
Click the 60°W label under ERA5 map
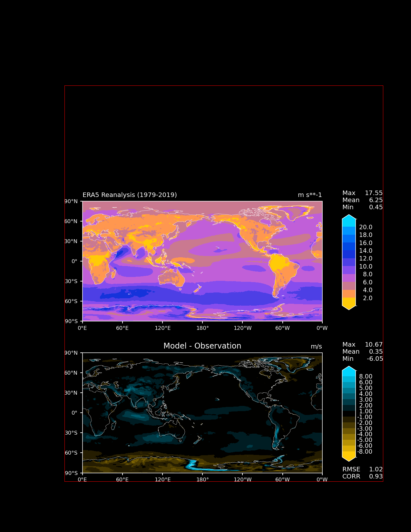click(x=282, y=328)
